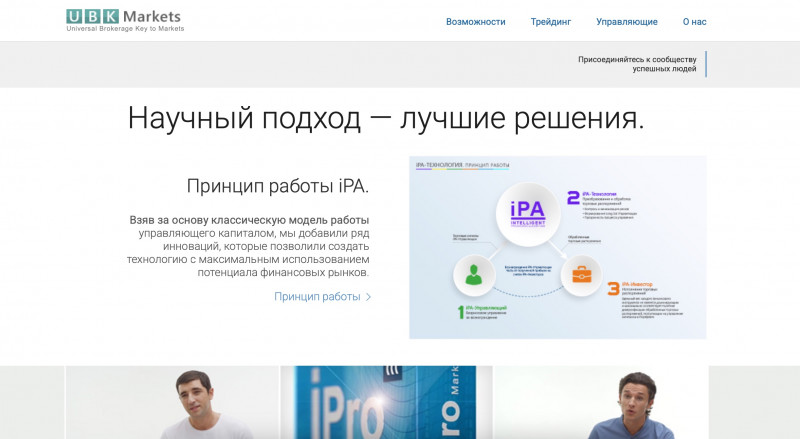
Task: Click 'Universal Brokerage Key to Markets' tagline
Action: click(x=125, y=29)
